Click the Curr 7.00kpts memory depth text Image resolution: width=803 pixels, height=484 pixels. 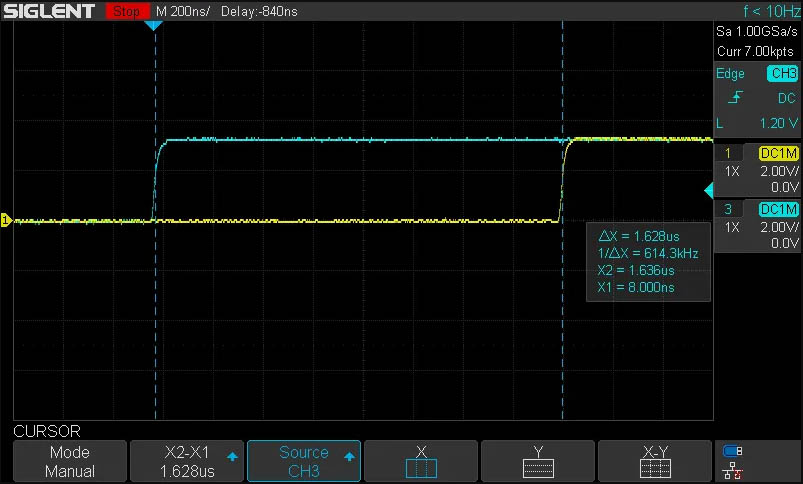click(x=755, y=51)
